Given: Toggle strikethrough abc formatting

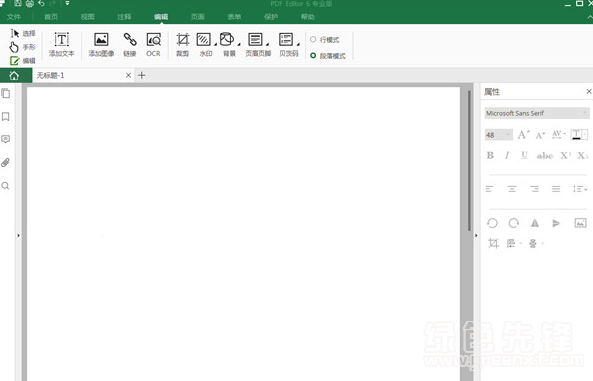Looking at the screenshot, I should tap(545, 156).
